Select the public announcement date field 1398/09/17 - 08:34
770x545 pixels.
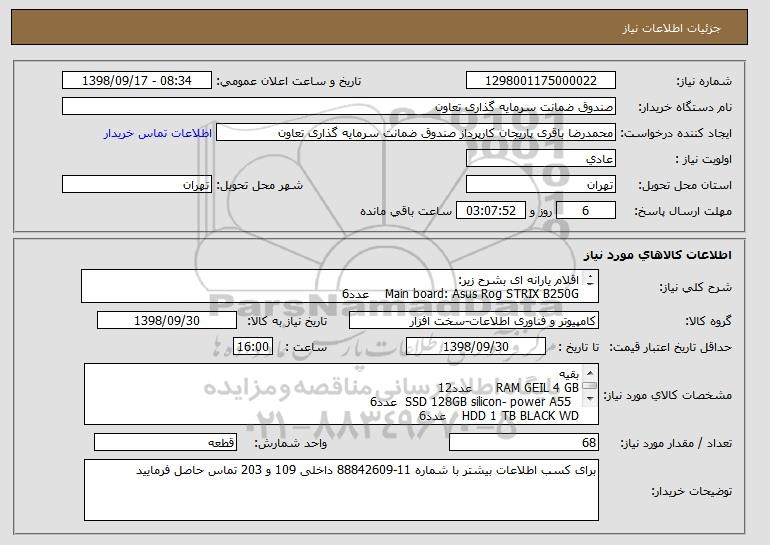click(137, 81)
